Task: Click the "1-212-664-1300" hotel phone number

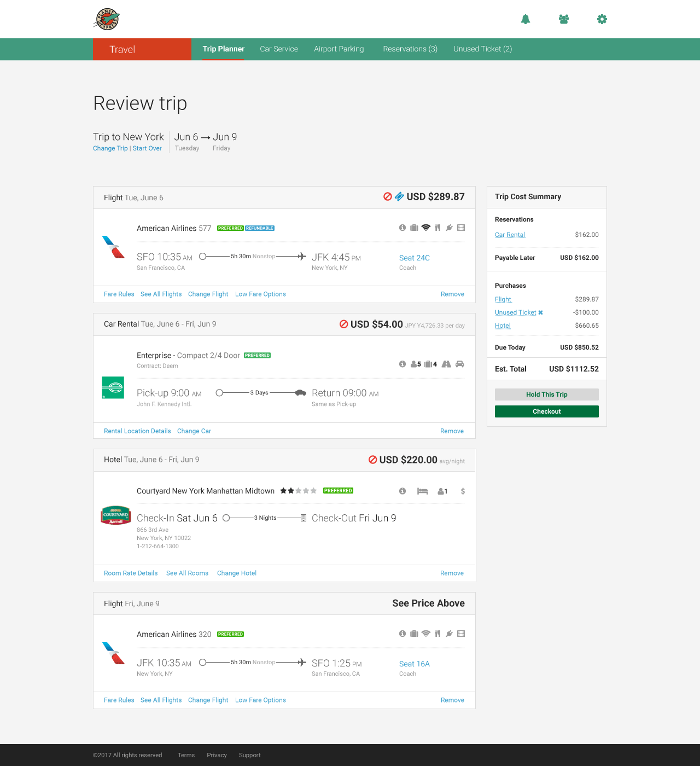Action: point(157,546)
